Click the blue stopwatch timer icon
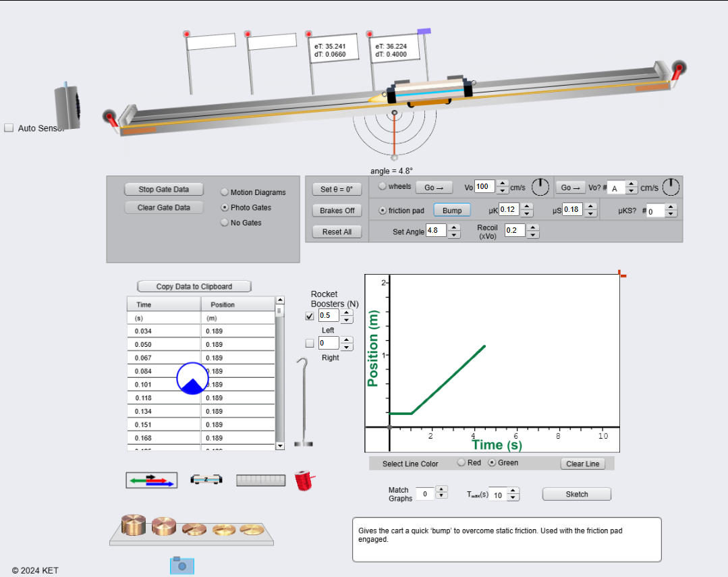728x577 pixels. pyautogui.click(x=193, y=378)
